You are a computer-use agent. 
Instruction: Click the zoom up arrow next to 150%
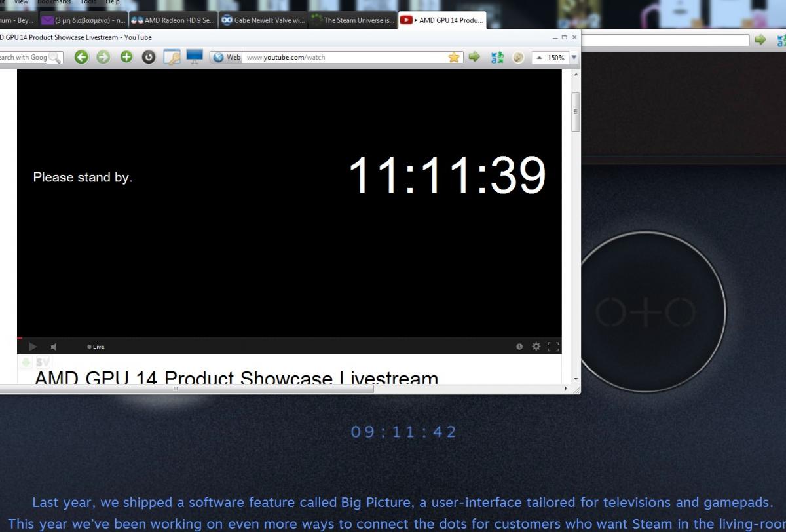[540, 58]
